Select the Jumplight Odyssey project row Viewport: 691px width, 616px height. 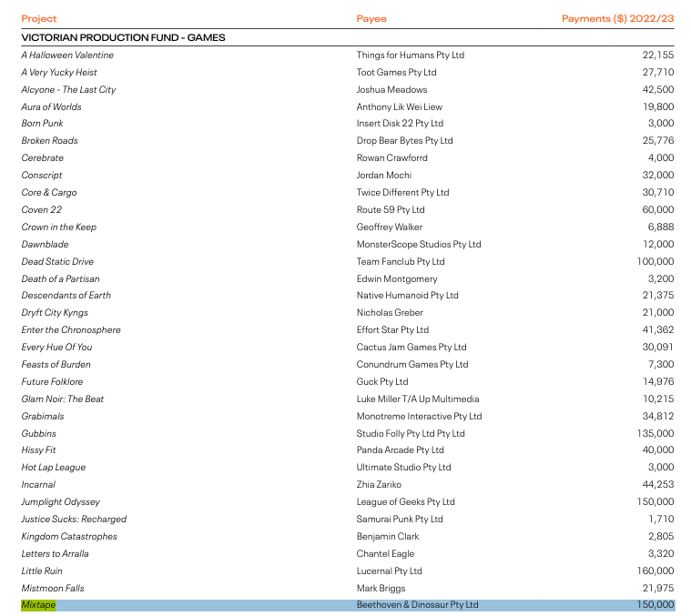tap(348, 502)
